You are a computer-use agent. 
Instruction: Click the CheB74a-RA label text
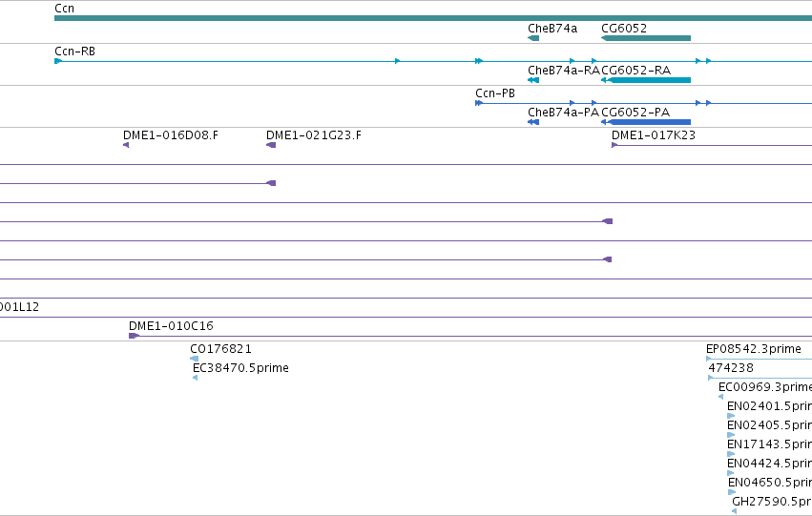coord(563,71)
